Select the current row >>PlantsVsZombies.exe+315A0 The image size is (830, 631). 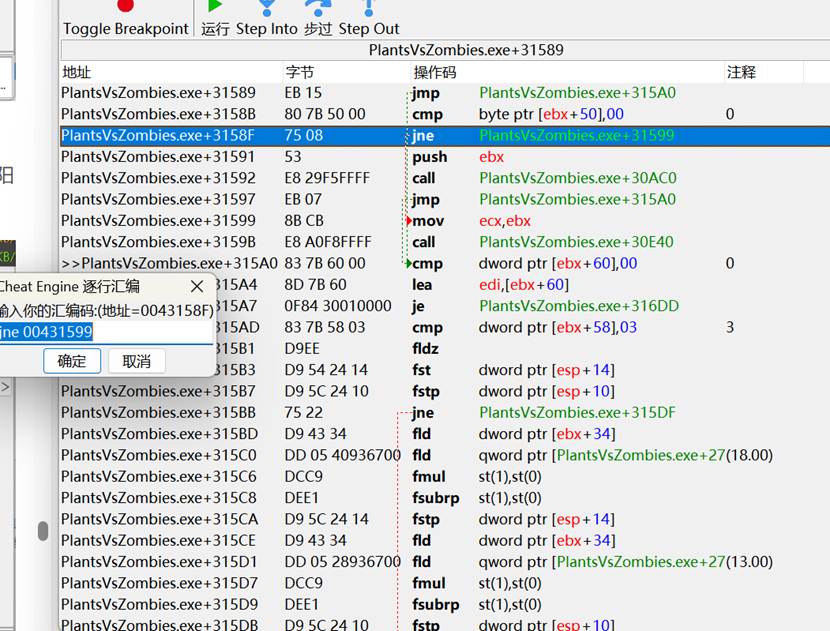click(445, 263)
